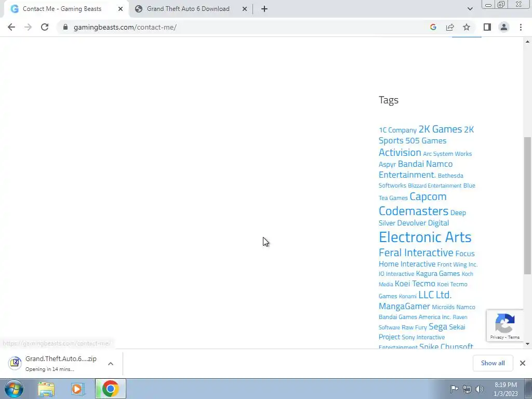Open the Raw Fury tag
Screen dimensions: 532x399
tap(414, 327)
